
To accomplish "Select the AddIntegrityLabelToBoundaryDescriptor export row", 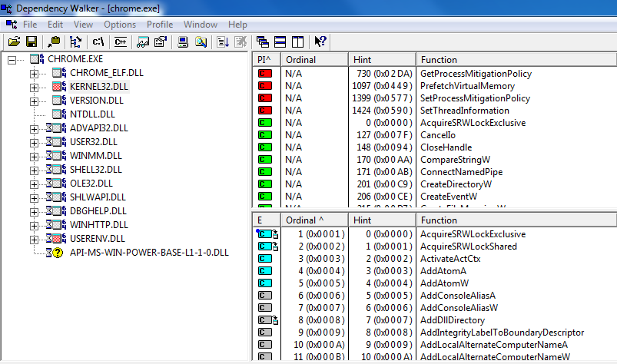I will point(434,333).
